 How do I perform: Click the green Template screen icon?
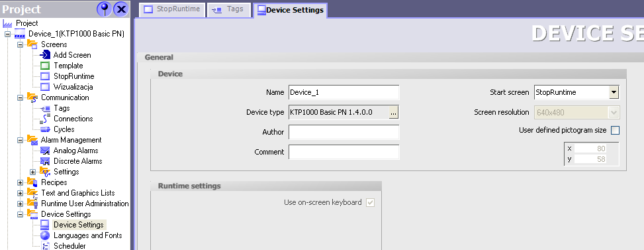(45, 66)
